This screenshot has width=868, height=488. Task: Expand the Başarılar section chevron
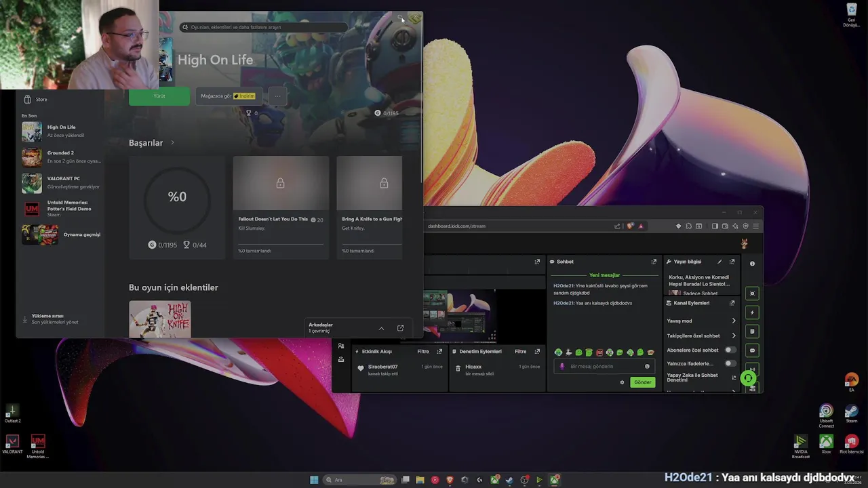click(172, 143)
